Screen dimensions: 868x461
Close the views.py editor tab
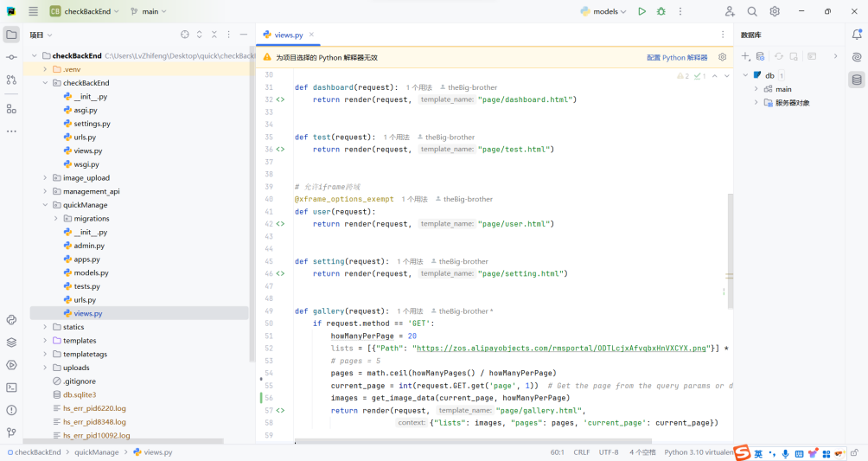coord(312,35)
